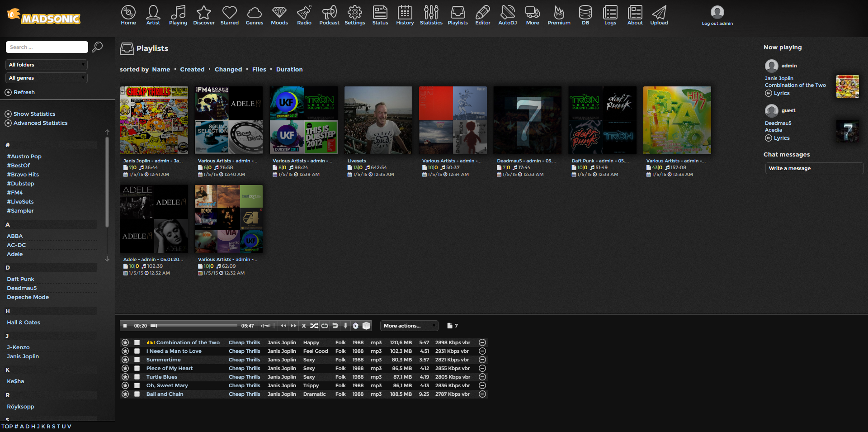Click the repeat loop icon in player

325,326
